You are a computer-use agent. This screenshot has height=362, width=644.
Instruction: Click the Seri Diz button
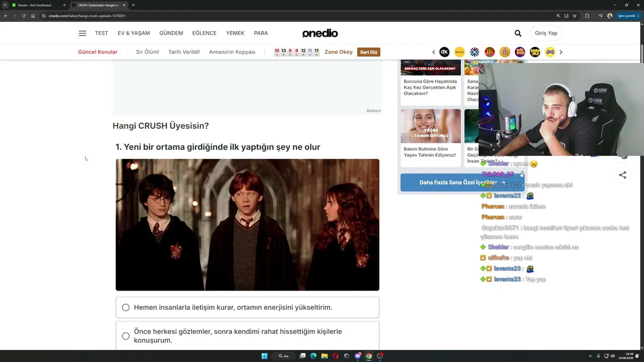(369, 52)
